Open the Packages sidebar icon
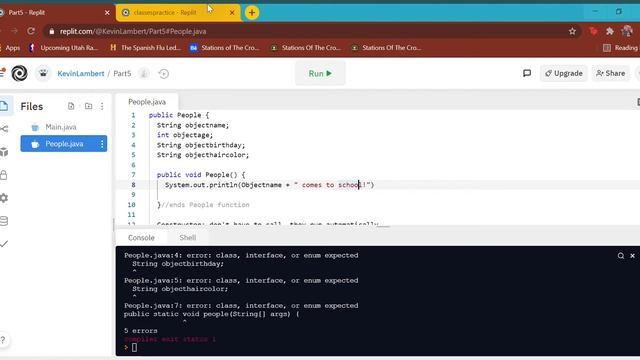 4,152
